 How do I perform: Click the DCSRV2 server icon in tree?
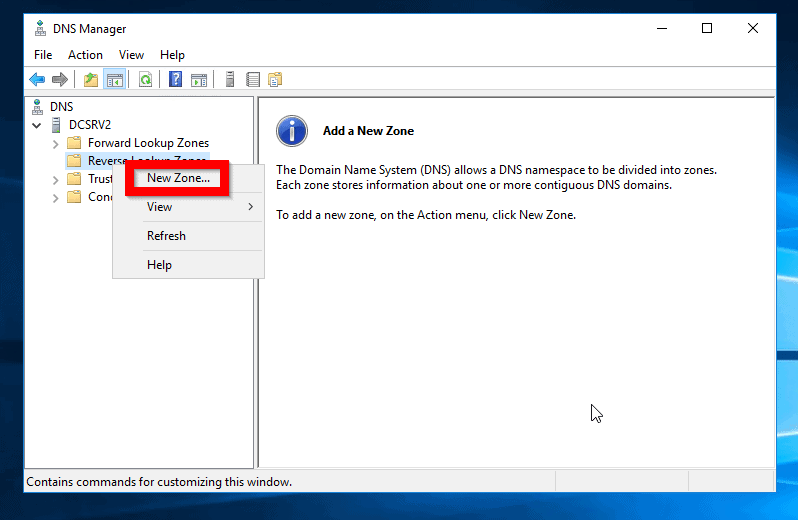coord(56,125)
